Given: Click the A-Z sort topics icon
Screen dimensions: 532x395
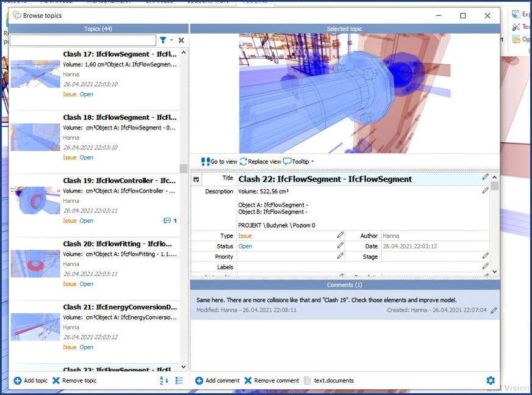Looking at the screenshot, I should (x=163, y=380).
